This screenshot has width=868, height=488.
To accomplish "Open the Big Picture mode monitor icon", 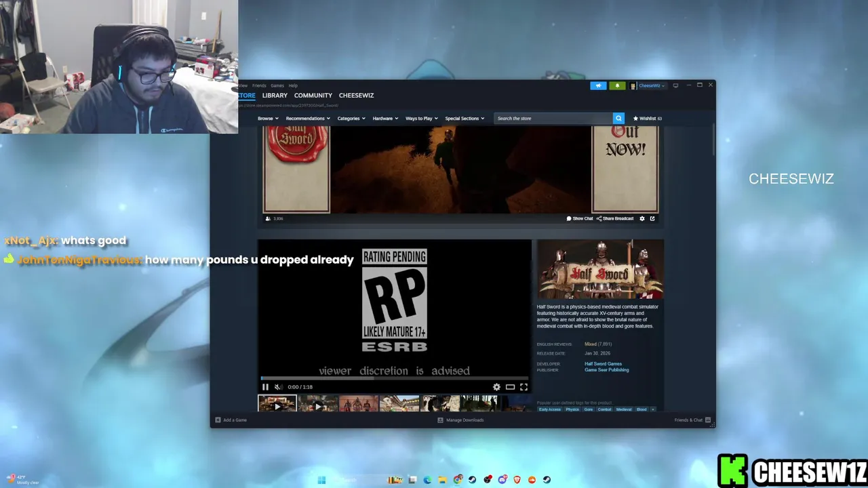I will click(x=675, y=85).
